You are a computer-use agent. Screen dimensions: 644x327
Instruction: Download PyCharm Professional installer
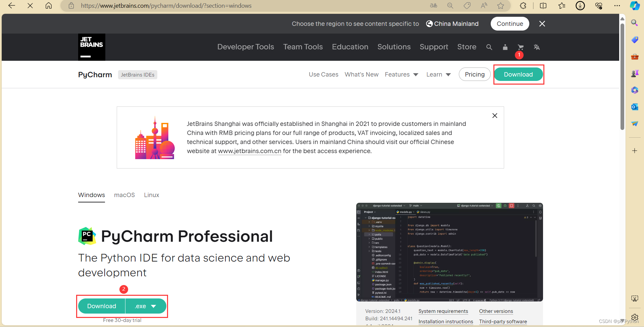click(102, 306)
